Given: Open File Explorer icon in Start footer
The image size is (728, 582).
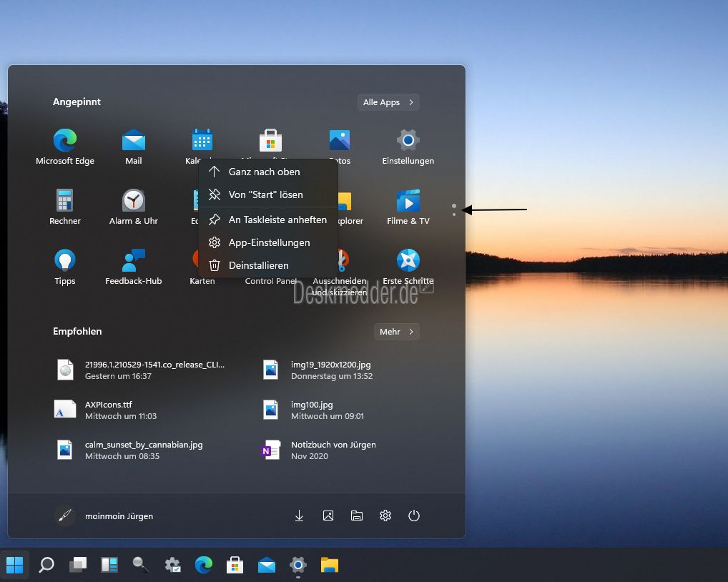Looking at the screenshot, I should coord(357,516).
